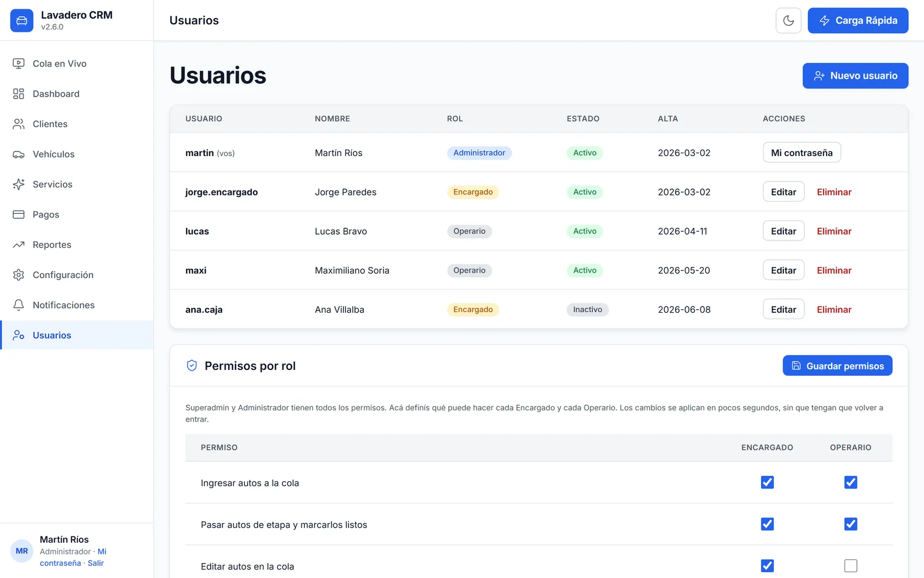Click the Cola en Vivo monitor icon

pyautogui.click(x=18, y=64)
